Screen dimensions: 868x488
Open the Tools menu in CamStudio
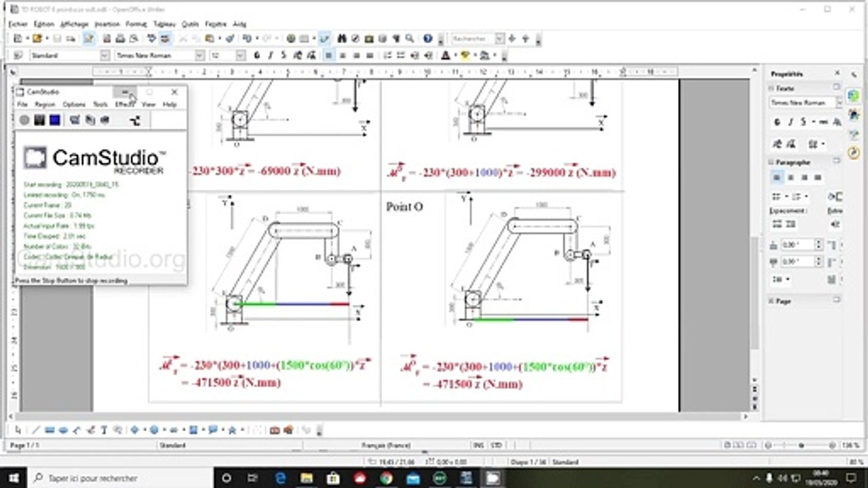(100, 104)
